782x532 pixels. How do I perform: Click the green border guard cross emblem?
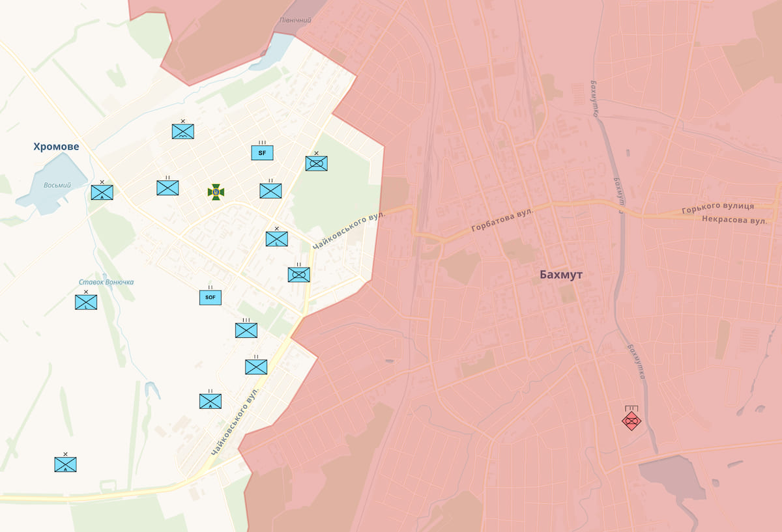pos(216,191)
